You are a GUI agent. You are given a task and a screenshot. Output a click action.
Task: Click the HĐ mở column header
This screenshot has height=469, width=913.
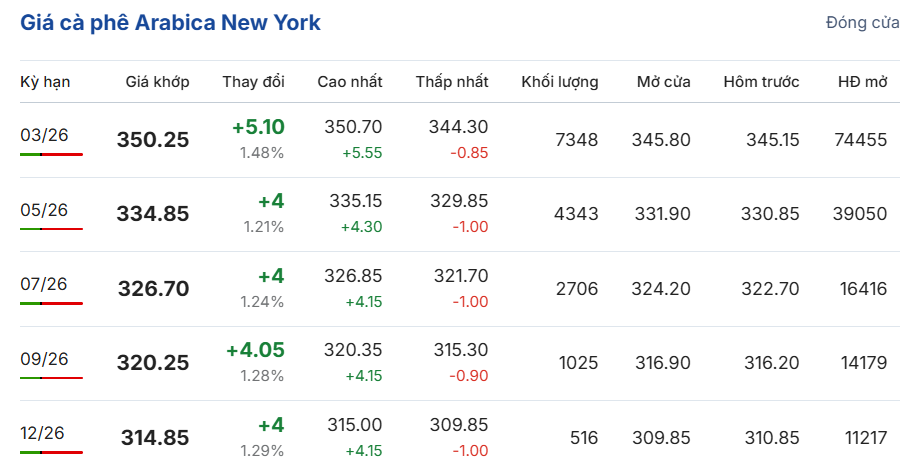click(x=862, y=82)
